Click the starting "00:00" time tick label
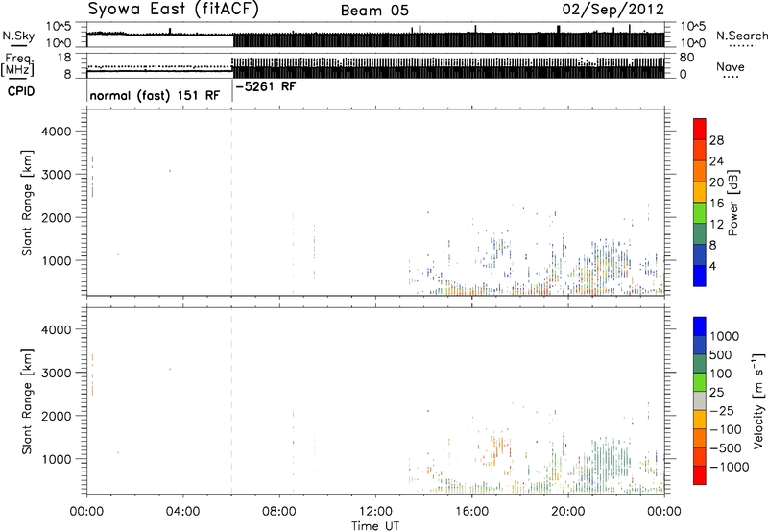Screen dimensions: 768x532 [x=86, y=512]
